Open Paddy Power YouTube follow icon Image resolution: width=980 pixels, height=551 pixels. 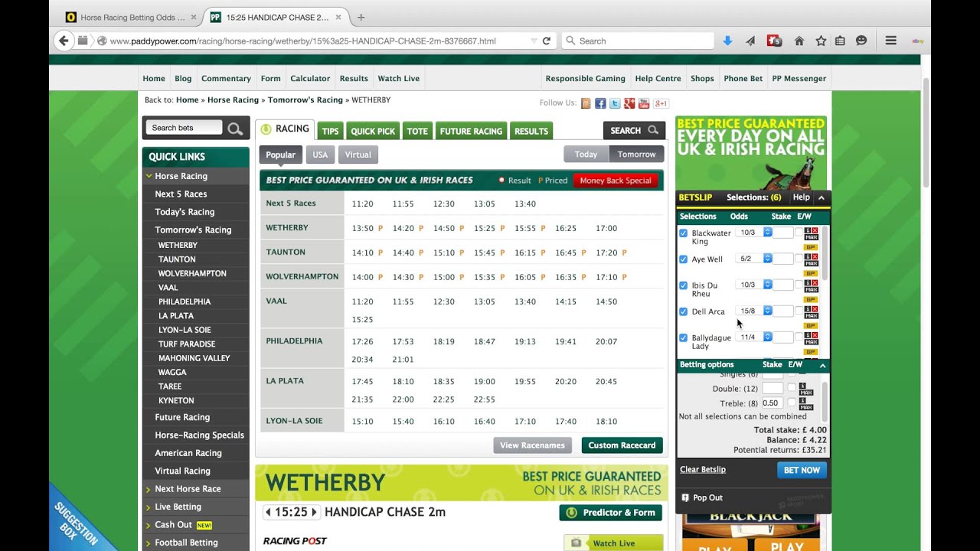pyautogui.click(x=644, y=103)
